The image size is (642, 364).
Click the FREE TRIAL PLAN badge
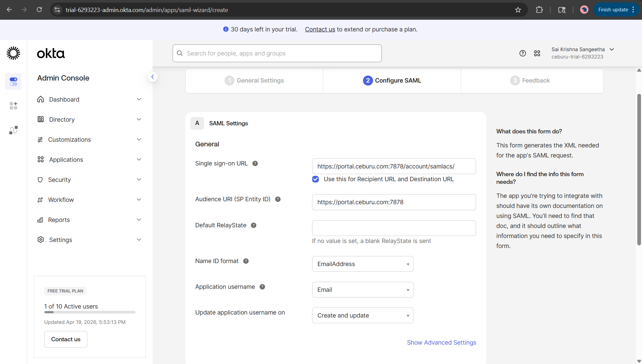coord(65,291)
